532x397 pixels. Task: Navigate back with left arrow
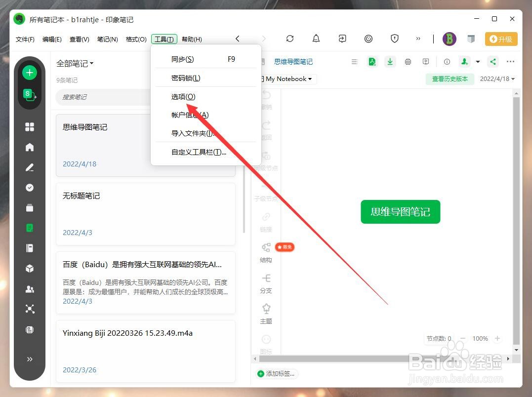[238, 39]
